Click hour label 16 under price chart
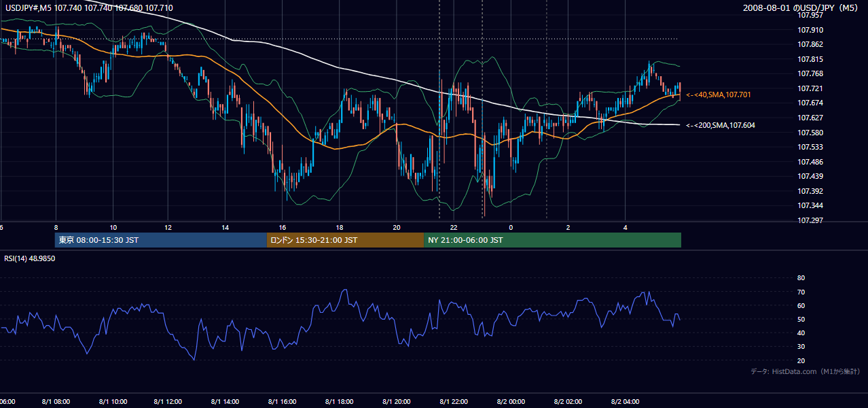Image resolution: width=868 pixels, height=408 pixels. [282, 227]
